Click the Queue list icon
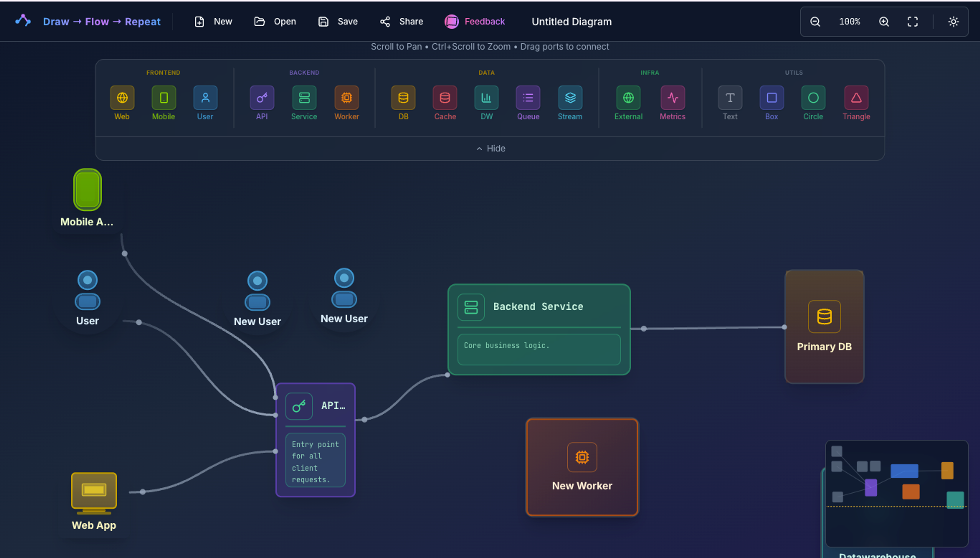The height and width of the screenshot is (558, 980). click(x=528, y=98)
